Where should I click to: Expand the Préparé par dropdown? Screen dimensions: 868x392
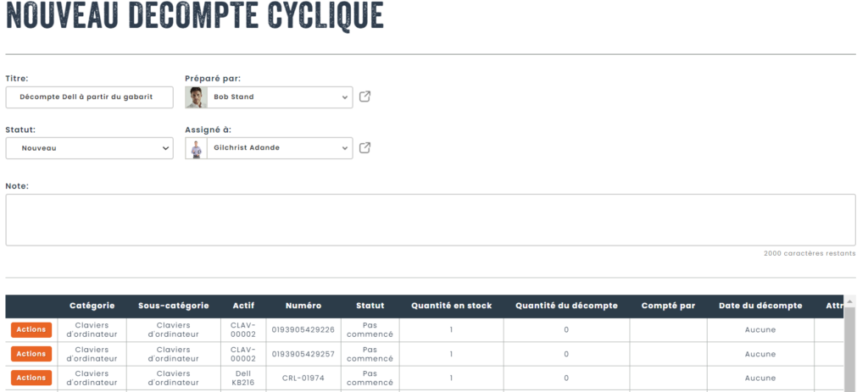point(344,97)
